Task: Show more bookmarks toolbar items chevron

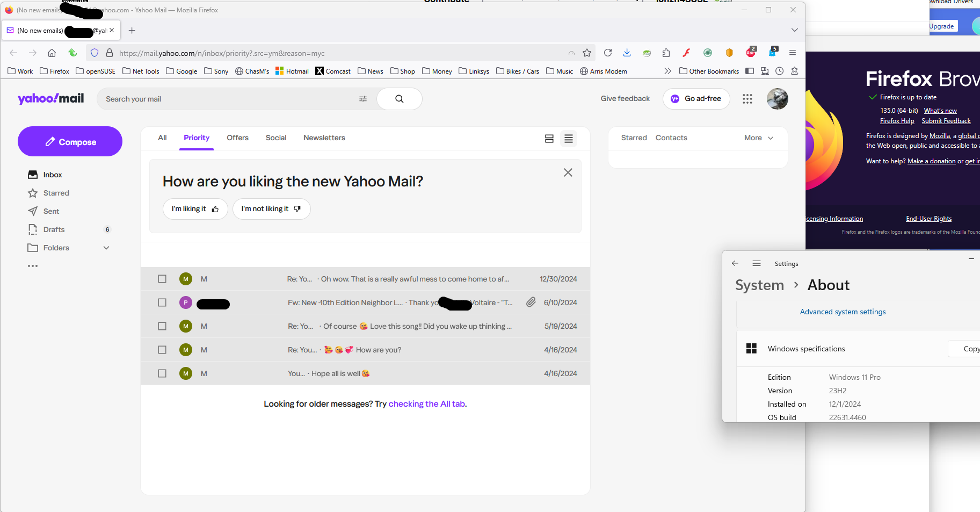Action: [x=667, y=71]
